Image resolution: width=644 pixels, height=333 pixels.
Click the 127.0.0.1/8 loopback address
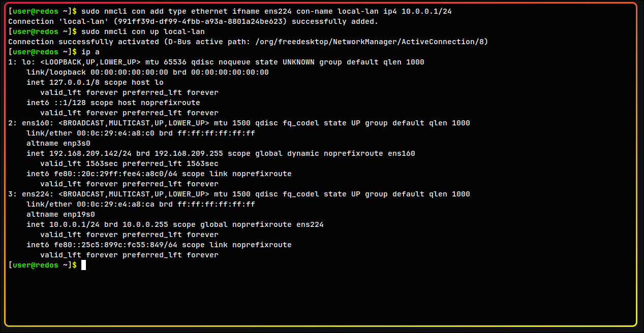click(74, 82)
